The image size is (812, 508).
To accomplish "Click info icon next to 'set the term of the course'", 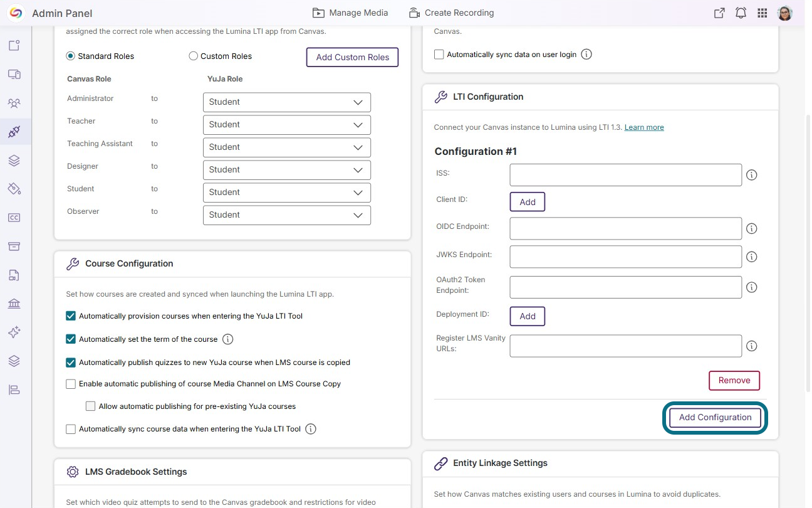I will pyautogui.click(x=228, y=339).
